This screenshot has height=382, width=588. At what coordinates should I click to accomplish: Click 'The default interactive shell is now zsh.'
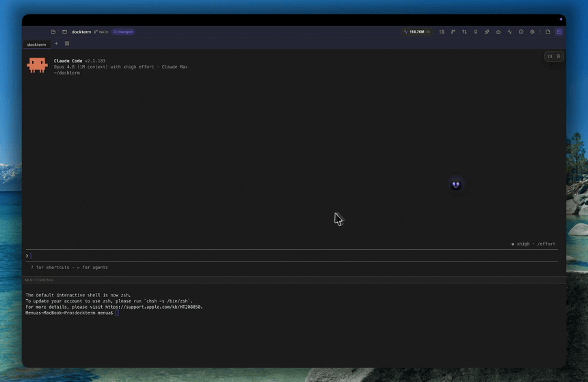coord(78,295)
